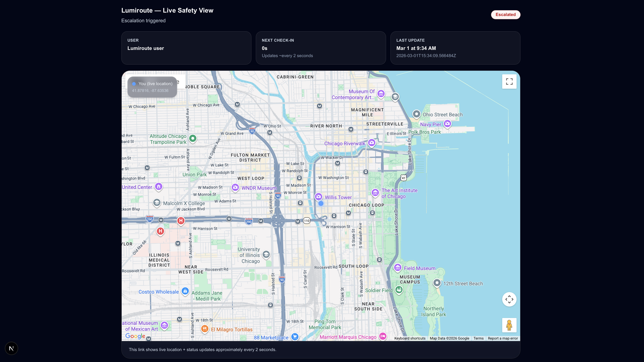Image resolution: width=644 pixels, height=362 pixels.
Task: Select the United Center venue pin
Action: tap(158, 187)
